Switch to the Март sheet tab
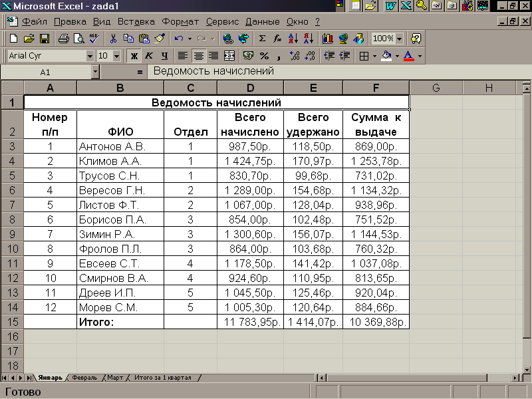The height and width of the screenshot is (399, 532). click(115, 378)
